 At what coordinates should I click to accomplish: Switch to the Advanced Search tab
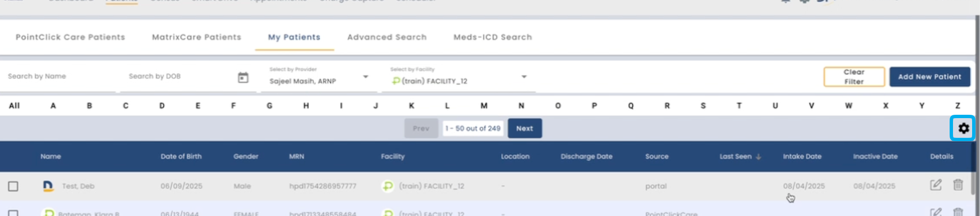click(x=387, y=37)
